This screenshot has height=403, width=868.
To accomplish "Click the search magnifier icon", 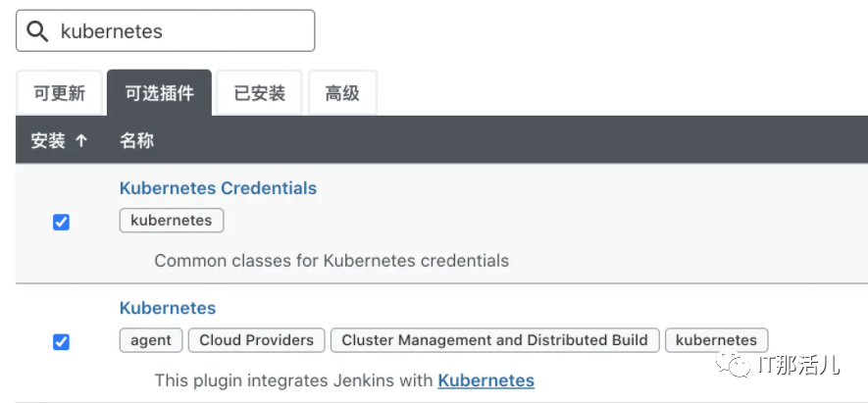I will [x=37, y=31].
